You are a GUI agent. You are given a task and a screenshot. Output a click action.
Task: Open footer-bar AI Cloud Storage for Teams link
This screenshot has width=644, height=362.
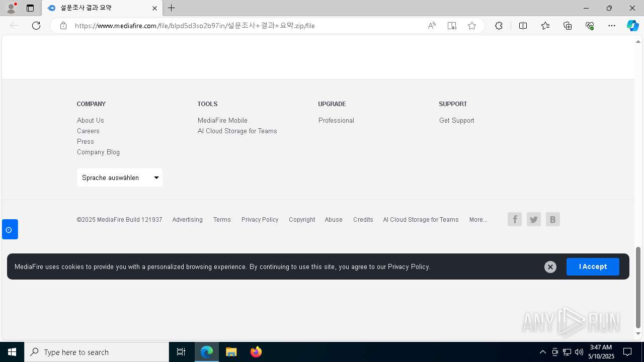[421, 220]
